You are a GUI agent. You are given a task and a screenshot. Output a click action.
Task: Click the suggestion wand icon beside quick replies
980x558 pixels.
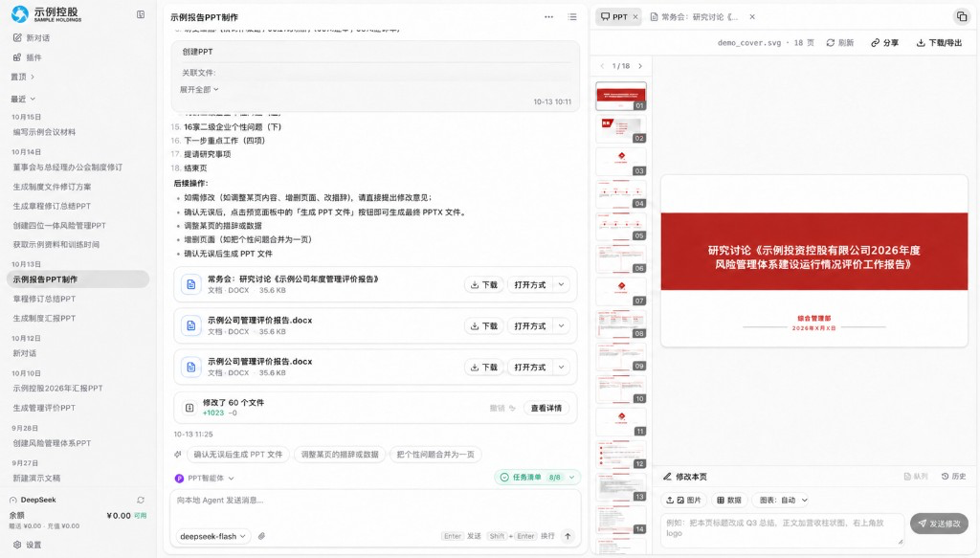tap(178, 455)
